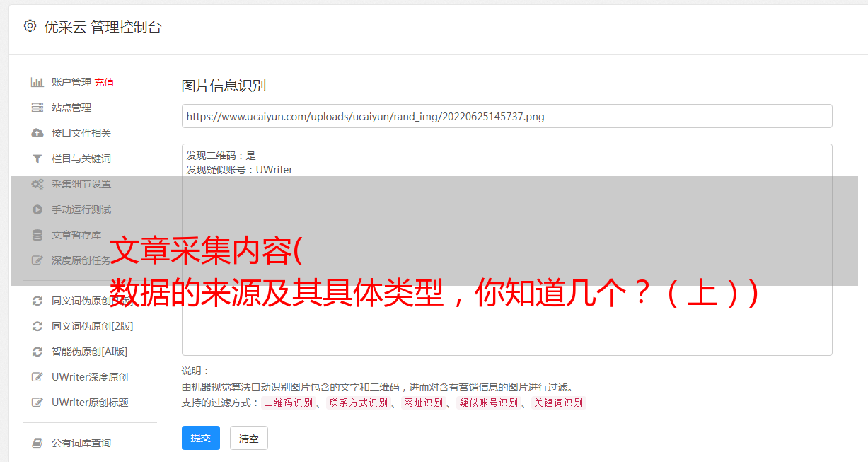Screen dimensions: 868x462
Task: Click the 清空 clear button
Action: point(249,438)
